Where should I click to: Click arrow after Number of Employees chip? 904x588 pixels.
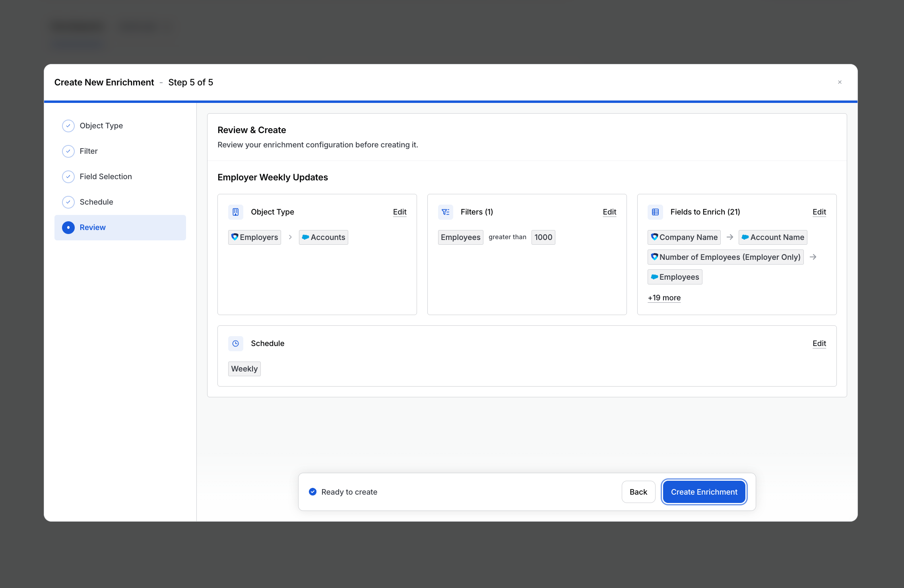point(813,257)
